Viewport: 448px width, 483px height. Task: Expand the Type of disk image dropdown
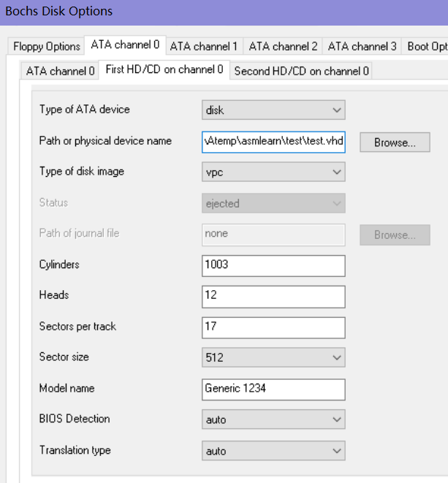pos(273,172)
